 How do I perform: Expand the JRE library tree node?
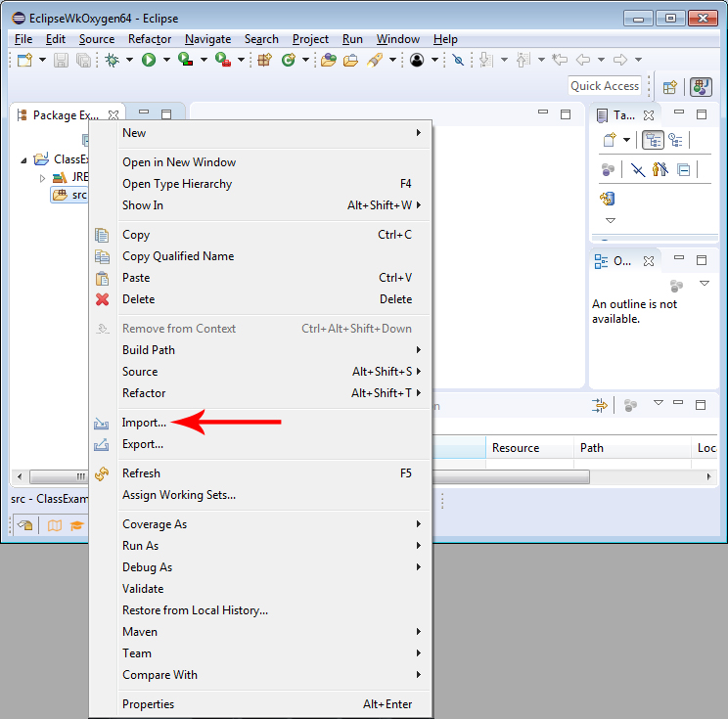point(42,178)
